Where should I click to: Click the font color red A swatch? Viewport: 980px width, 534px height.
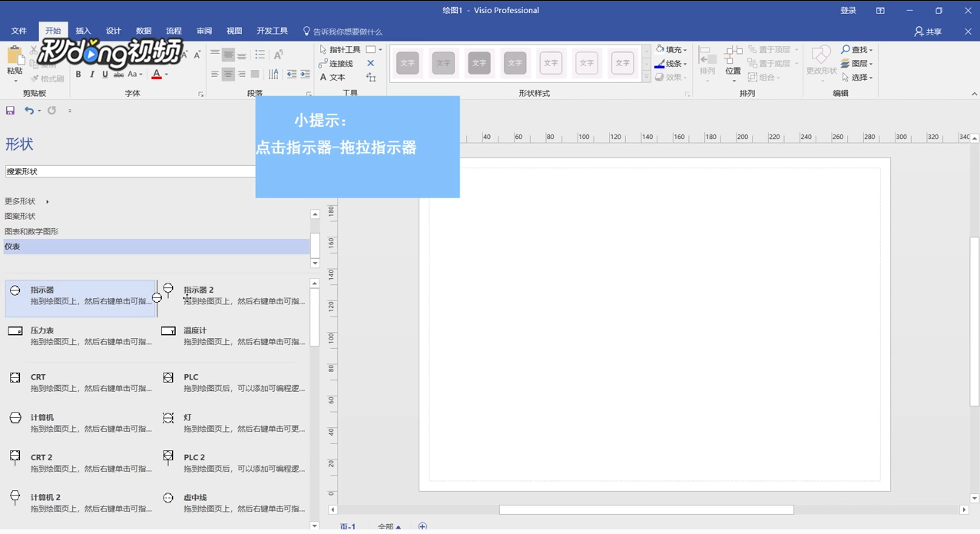click(157, 75)
